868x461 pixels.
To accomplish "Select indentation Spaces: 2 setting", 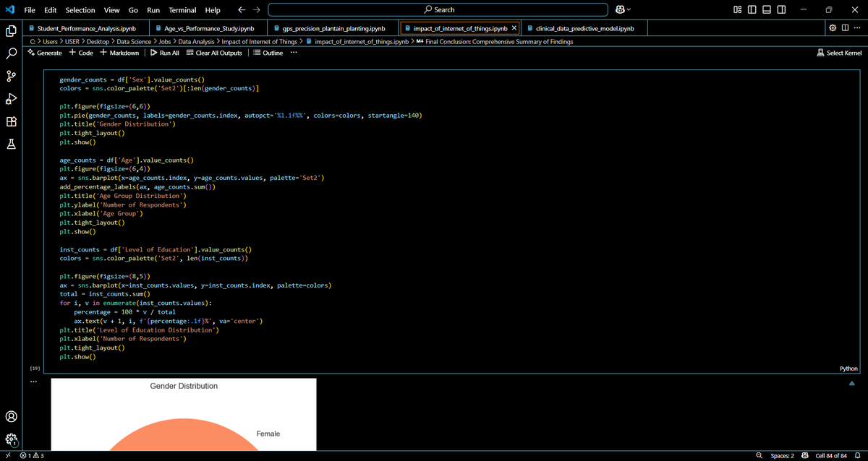I will point(781,455).
